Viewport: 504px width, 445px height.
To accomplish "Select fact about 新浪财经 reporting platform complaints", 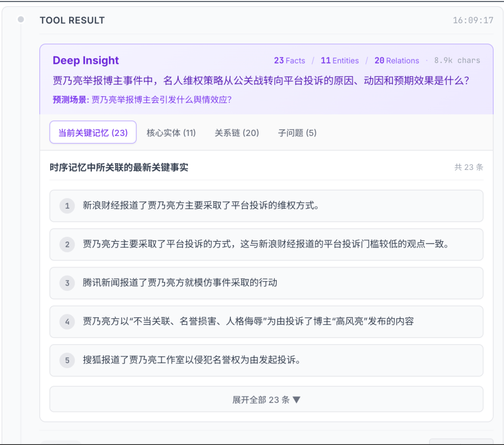I will (201, 206).
